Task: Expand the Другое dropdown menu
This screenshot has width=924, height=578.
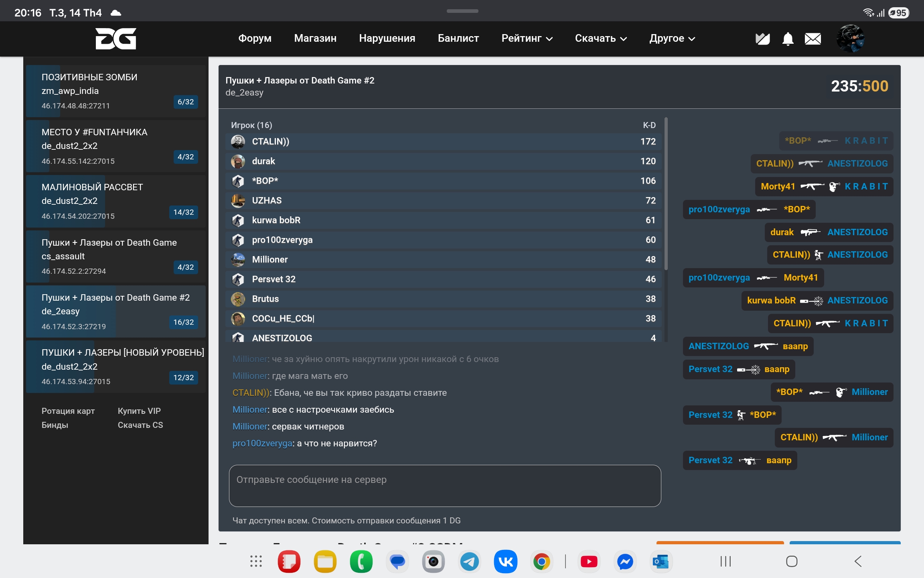Action: [x=672, y=39]
